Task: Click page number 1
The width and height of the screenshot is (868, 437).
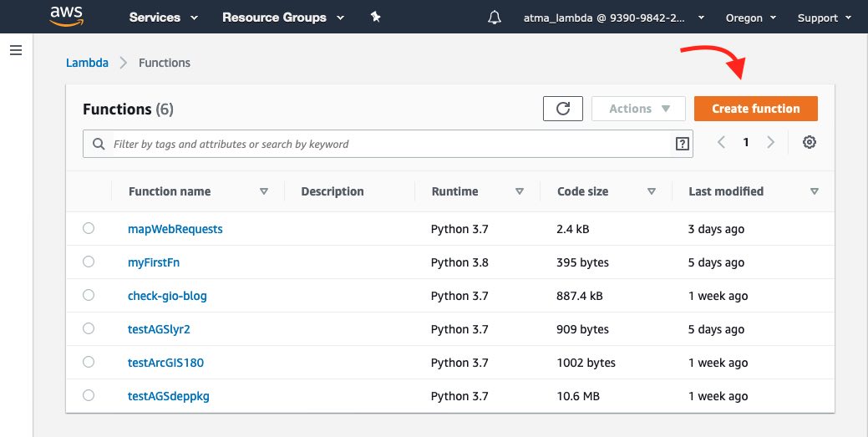Action: [746, 142]
